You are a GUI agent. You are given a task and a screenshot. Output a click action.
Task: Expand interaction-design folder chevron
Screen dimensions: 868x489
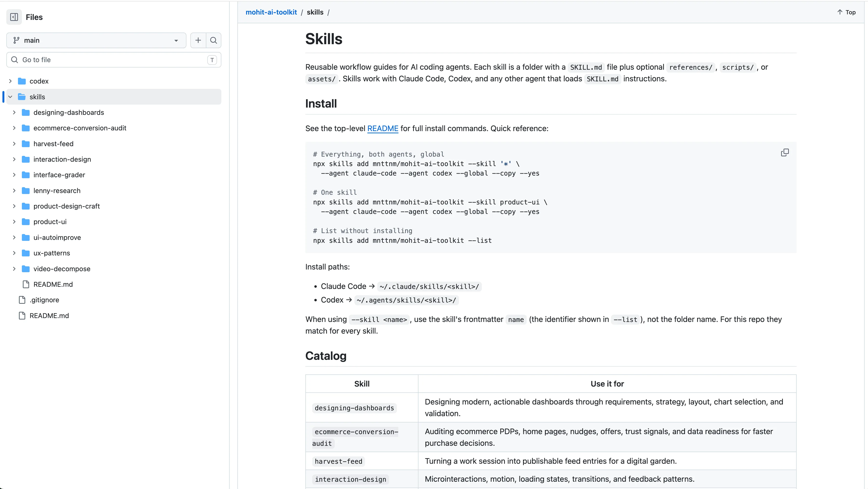click(14, 159)
